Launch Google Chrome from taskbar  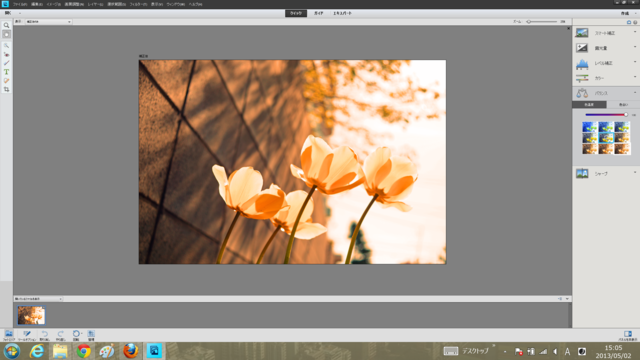[83, 351]
